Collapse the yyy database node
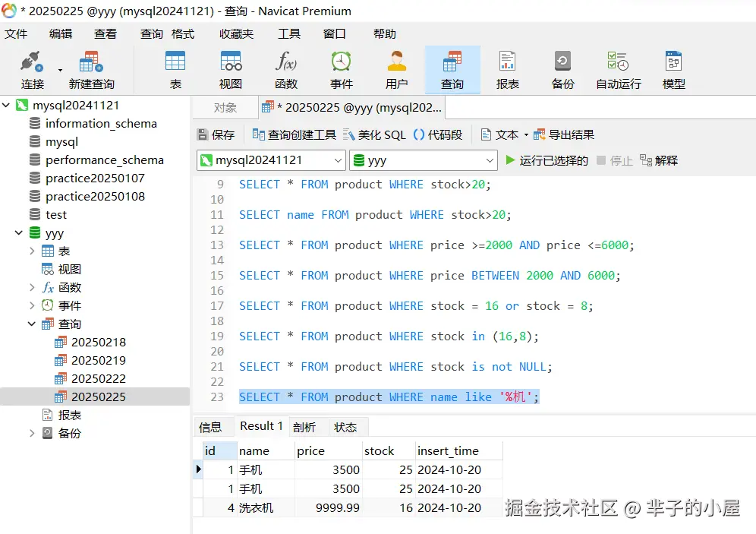This screenshot has width=756, height=534. click(x=19, y=232)
